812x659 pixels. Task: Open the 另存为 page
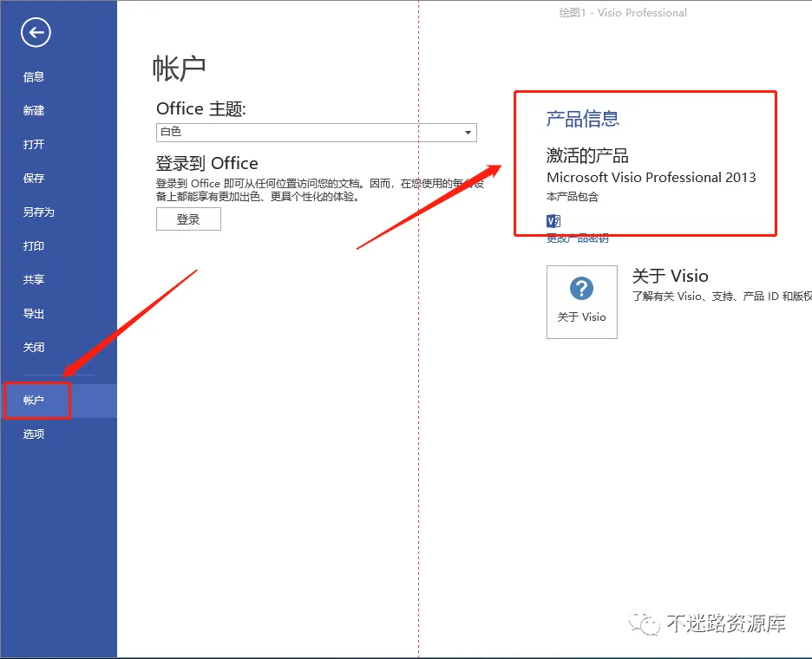39,212
